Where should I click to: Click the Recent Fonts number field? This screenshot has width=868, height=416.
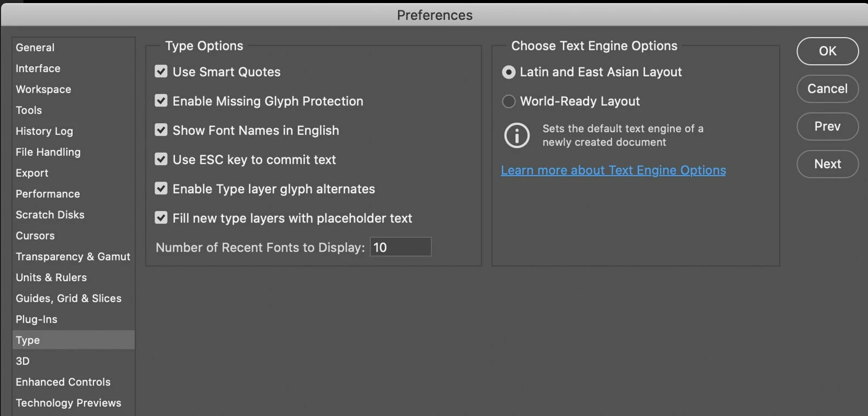click(400, 247)
